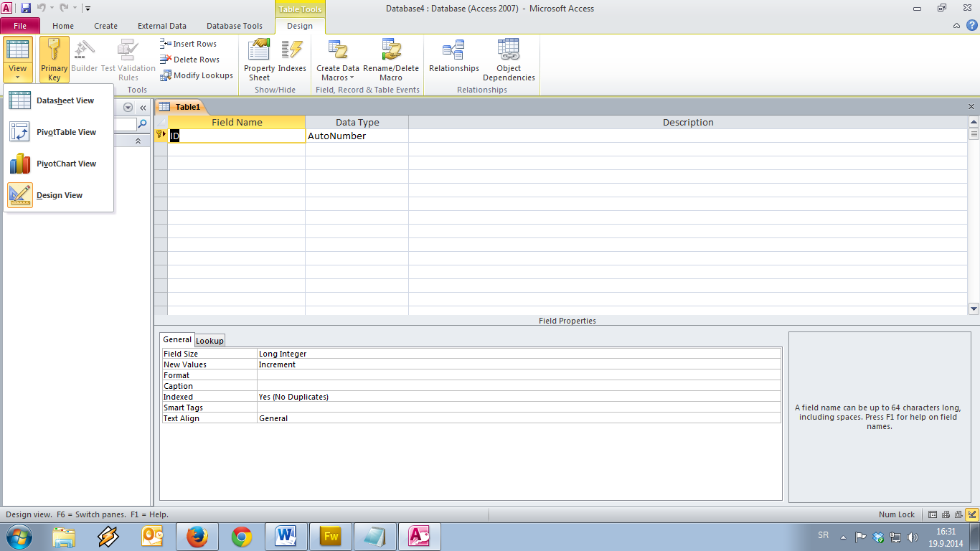Open the External Data ribbon tab

(162, 26)
